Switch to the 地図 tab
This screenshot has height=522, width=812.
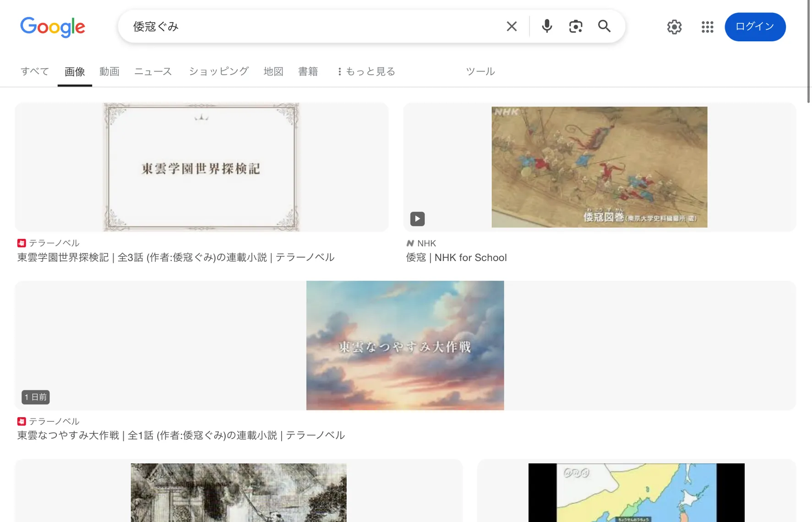point(273,71)
